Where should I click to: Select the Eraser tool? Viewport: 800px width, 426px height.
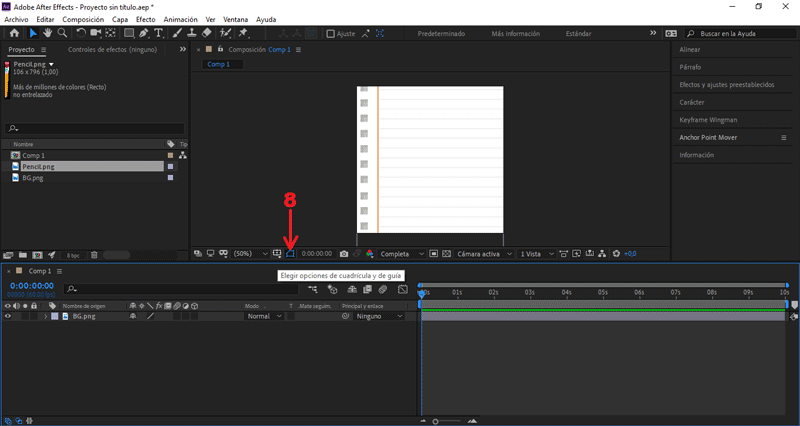tap(206, 33)
